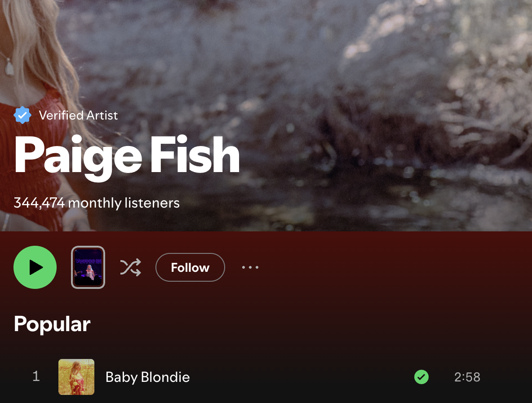
Task: Enable shuffle for Paige Fish
Action: pos(131,267)
